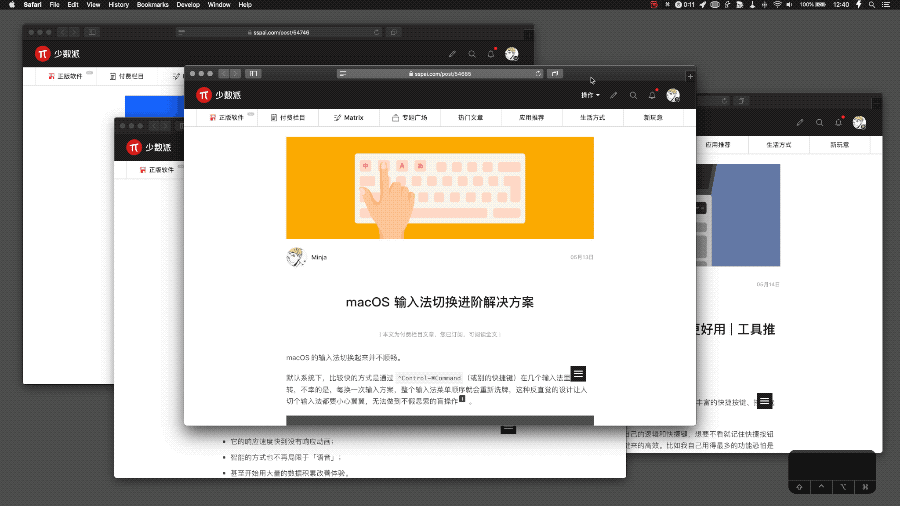Open the Wi-Fi status menu
Screen dimensions: 900x506
[777, 5]
